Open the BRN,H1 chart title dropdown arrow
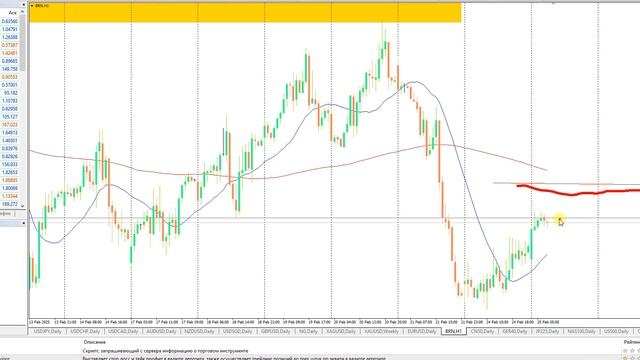Screen dimensions: 640x360 point(32,6)
